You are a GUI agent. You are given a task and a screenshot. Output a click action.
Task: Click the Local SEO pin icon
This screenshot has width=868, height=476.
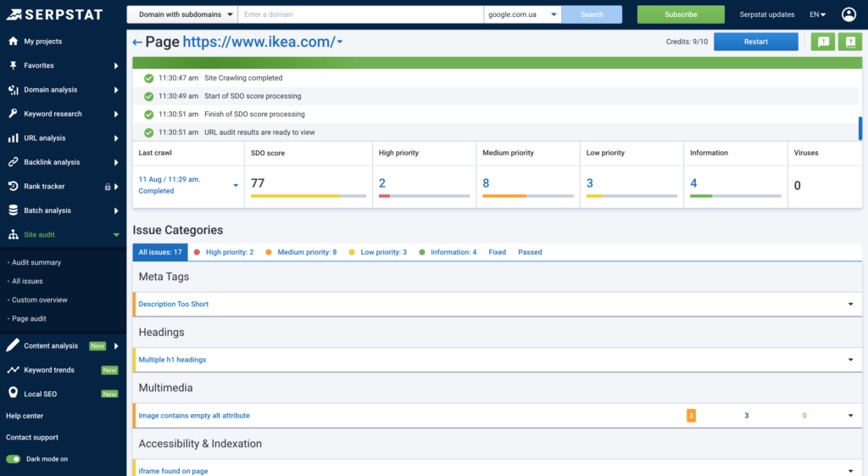tap(14, 393)
